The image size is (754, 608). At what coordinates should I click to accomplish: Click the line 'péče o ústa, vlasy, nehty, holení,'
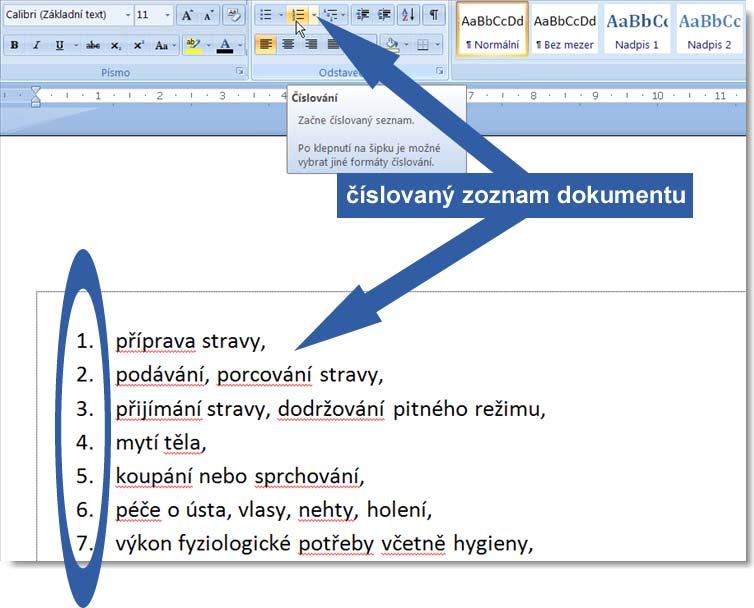[x=274, y=510]
